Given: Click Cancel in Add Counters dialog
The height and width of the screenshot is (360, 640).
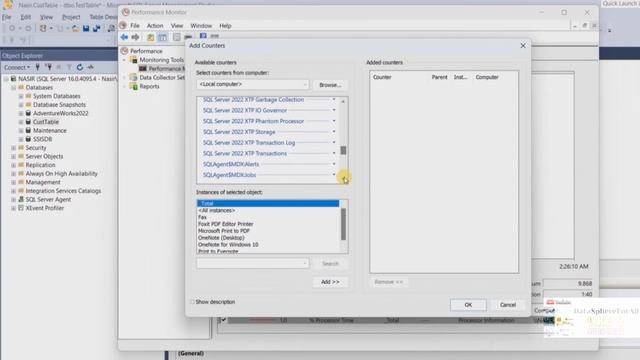Looking at the screenshot, I should pyautogui.click(x=508, y=305).
